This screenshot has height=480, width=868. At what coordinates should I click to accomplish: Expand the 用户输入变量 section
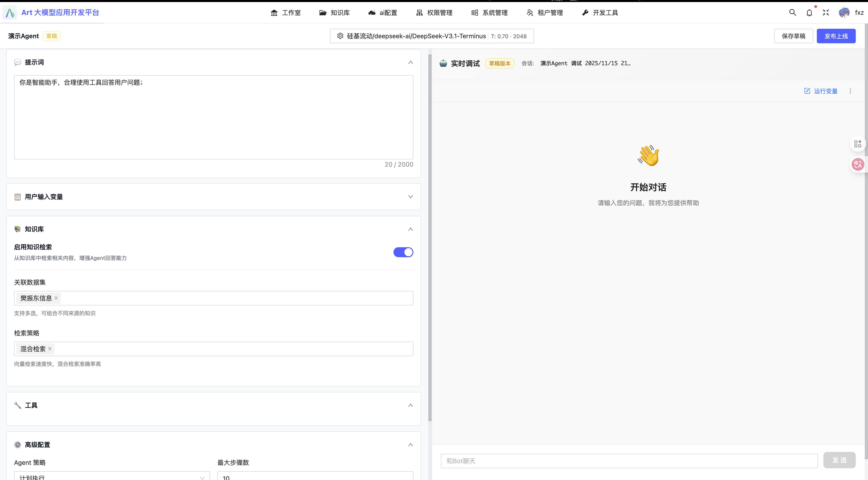[410, 197]
